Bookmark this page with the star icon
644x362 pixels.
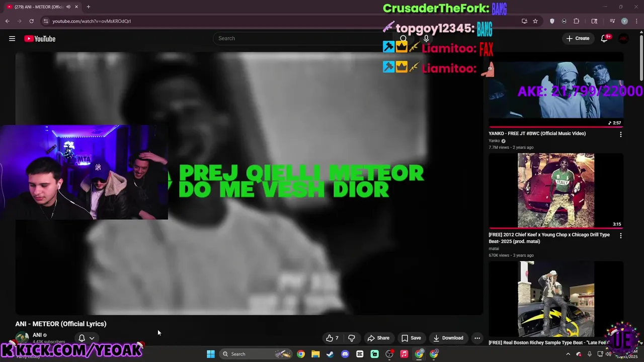click(535, 21)
